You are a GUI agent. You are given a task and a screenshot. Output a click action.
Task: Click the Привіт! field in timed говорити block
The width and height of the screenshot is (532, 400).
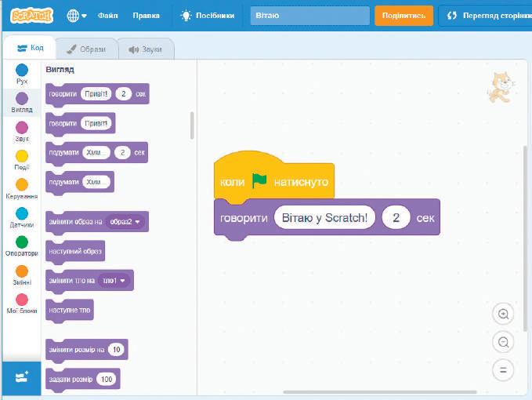[96, 93]
